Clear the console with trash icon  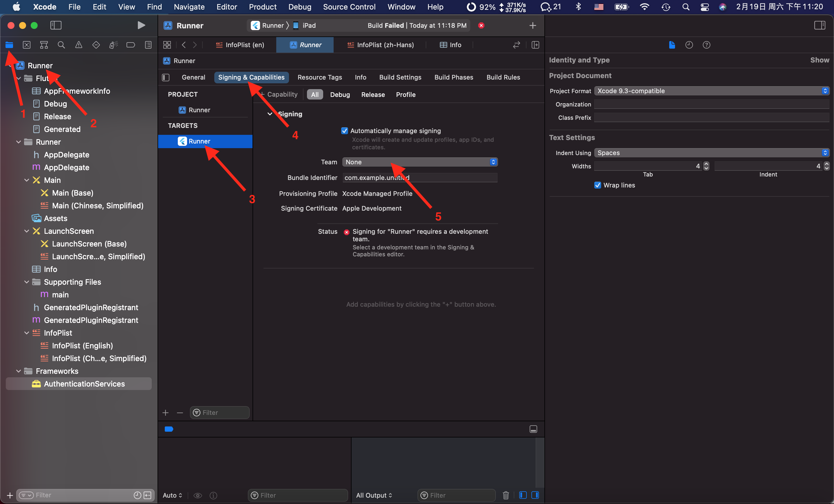coord(506,495)
